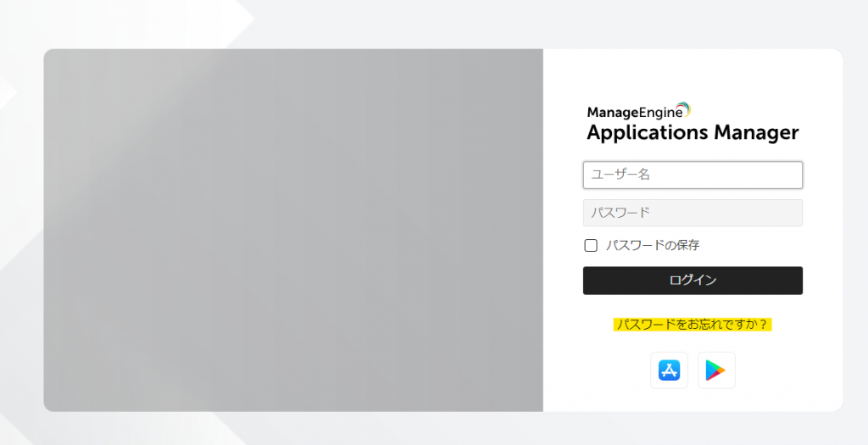Select the multicolor Play triangle badge
868x445 pixels.
click(716, 370)
